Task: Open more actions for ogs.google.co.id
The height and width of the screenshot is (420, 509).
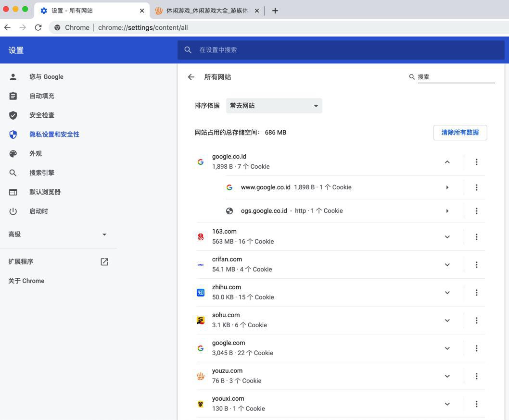Action: [x=476, y=211]
